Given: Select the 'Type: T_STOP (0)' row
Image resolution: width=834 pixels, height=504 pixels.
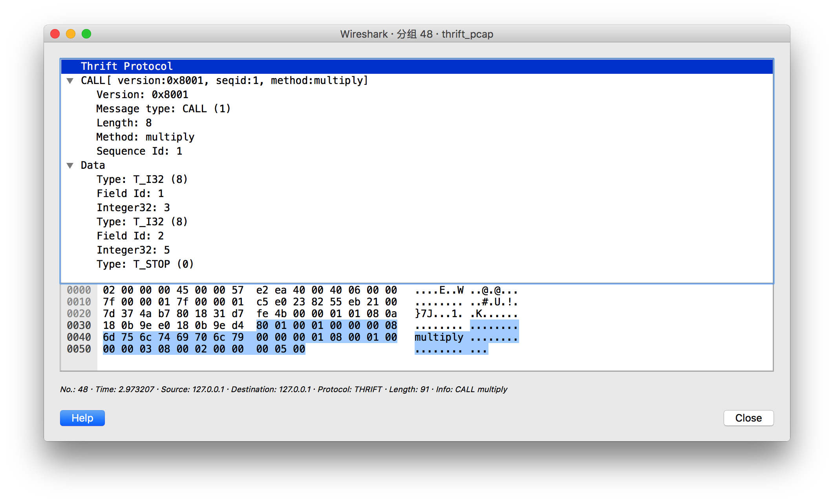Looking at the screenshot, I should (x=417, y=264).
